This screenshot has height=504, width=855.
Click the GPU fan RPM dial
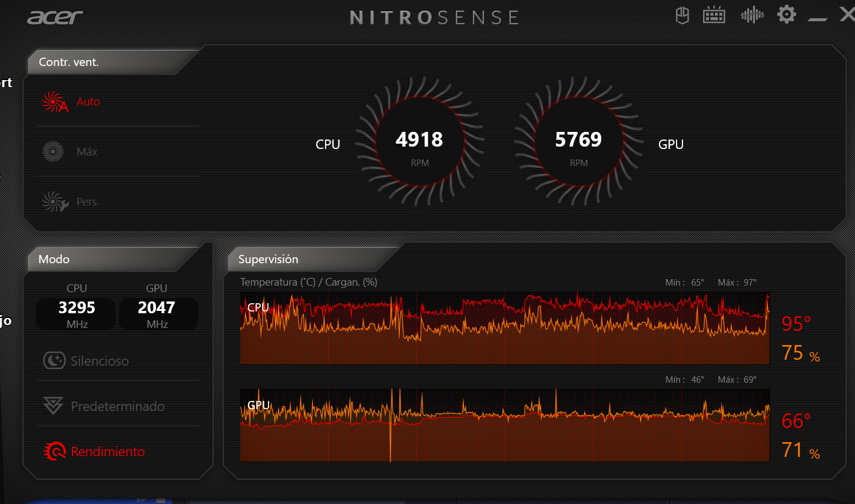click(579, 141)
